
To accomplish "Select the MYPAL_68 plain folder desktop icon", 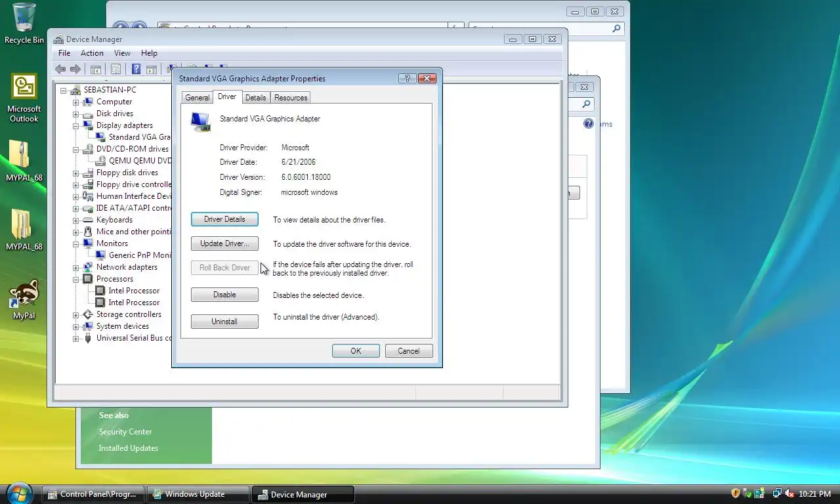I will click(24, 230).
